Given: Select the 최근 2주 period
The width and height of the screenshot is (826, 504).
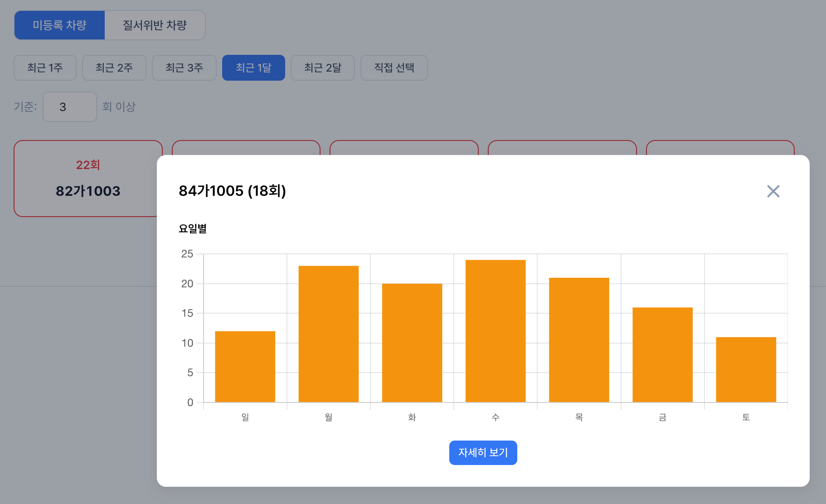Looking at the screenshot, I should click(x=114, y=68).
